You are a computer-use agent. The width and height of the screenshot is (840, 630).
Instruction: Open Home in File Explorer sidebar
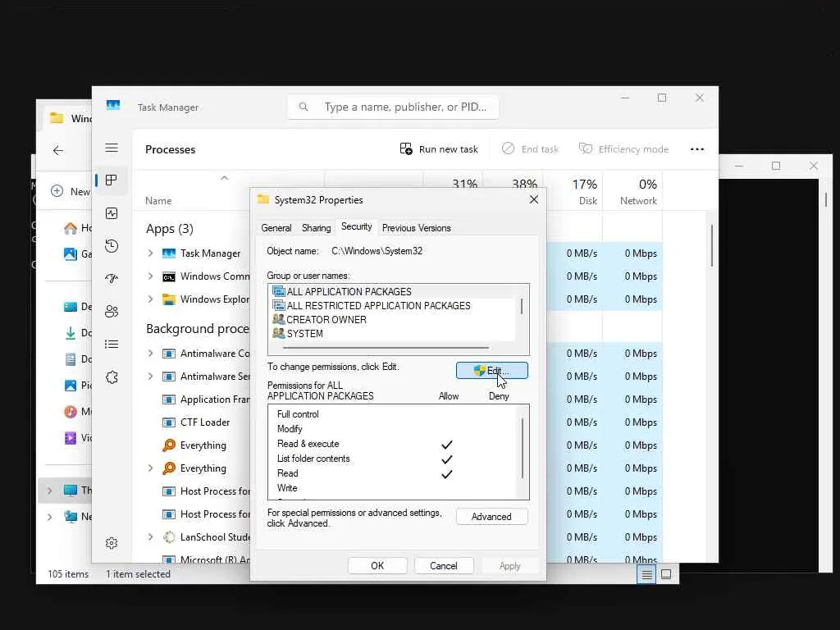(78, 228)
